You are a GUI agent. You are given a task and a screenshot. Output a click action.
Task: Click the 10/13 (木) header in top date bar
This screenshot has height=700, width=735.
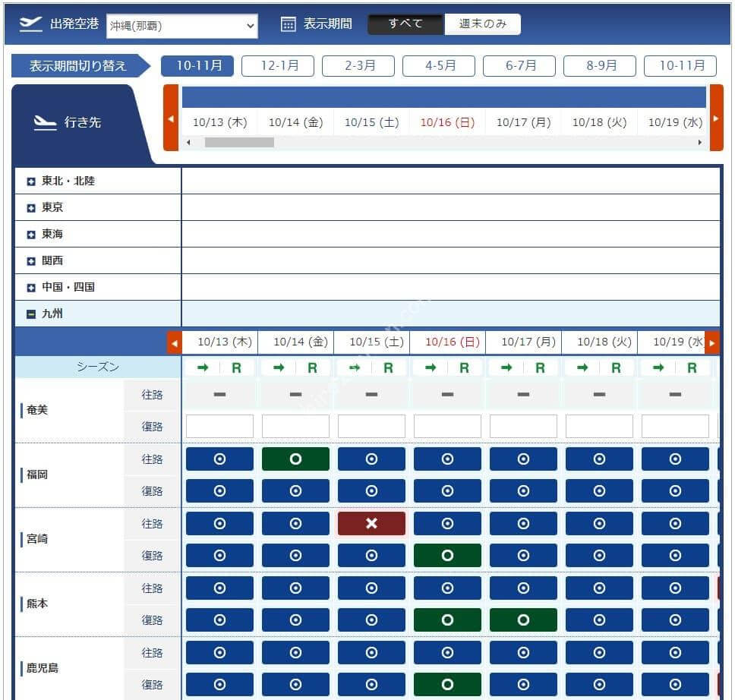[220, 122]
